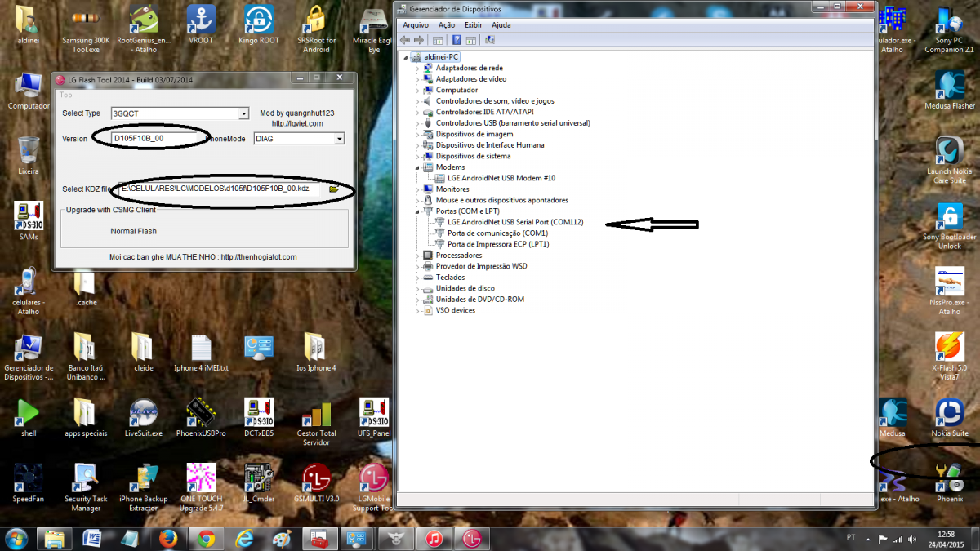Select Provedor de Impressão WSD item
Screen dimensions: 980x551
coord(481,266)
